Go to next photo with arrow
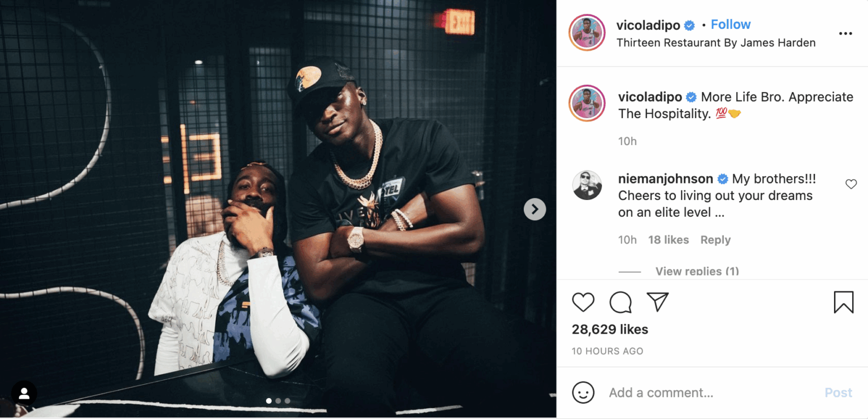The image size is (868, 419). [x=535, y=209]
